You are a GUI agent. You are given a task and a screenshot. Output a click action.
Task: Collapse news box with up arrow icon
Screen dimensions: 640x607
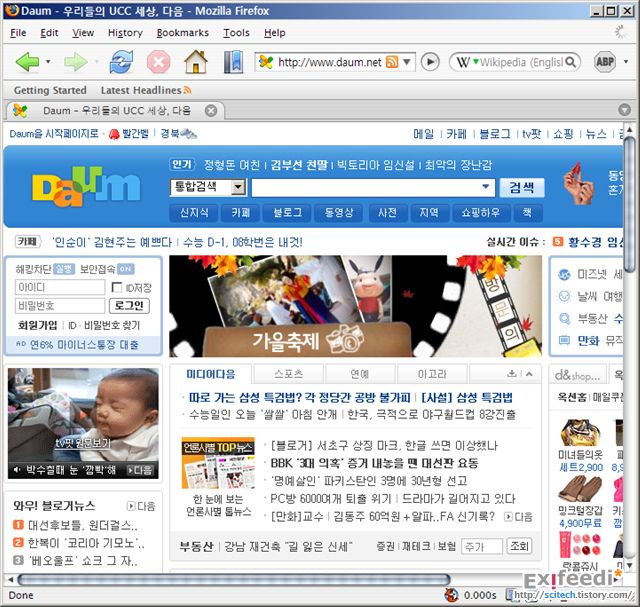coord(529,374)
